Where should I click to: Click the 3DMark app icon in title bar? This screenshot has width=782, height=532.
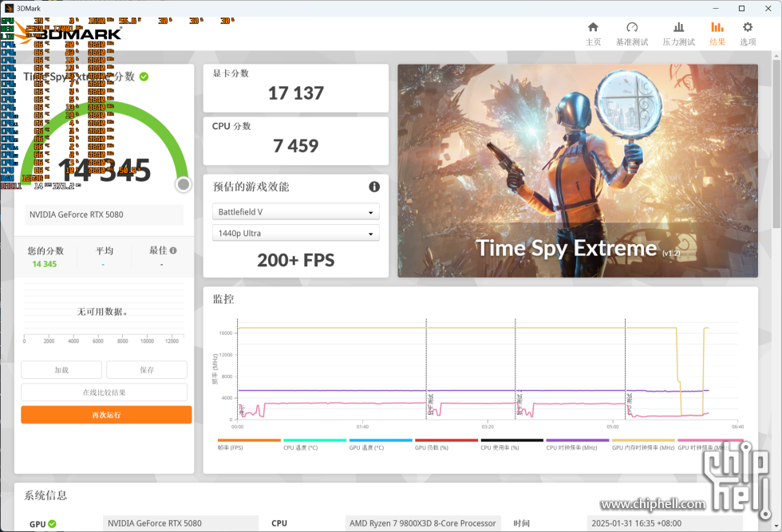point(9,8)
